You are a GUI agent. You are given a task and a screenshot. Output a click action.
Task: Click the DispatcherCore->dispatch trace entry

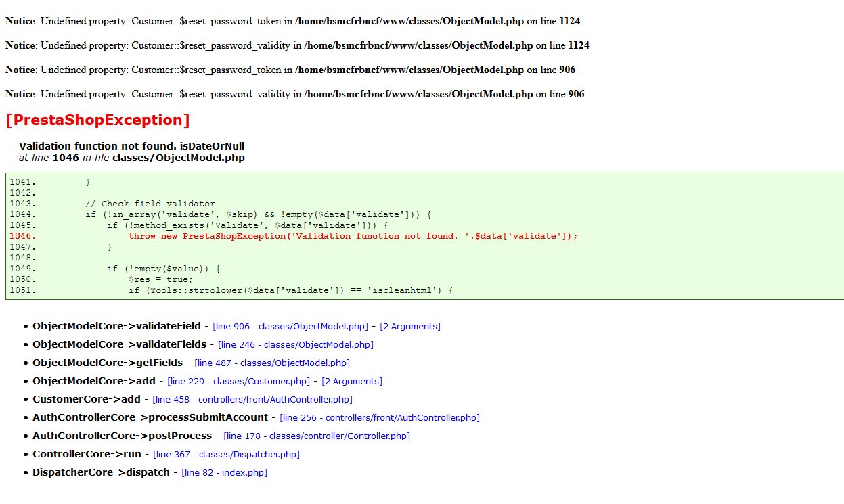pos(101,472)
